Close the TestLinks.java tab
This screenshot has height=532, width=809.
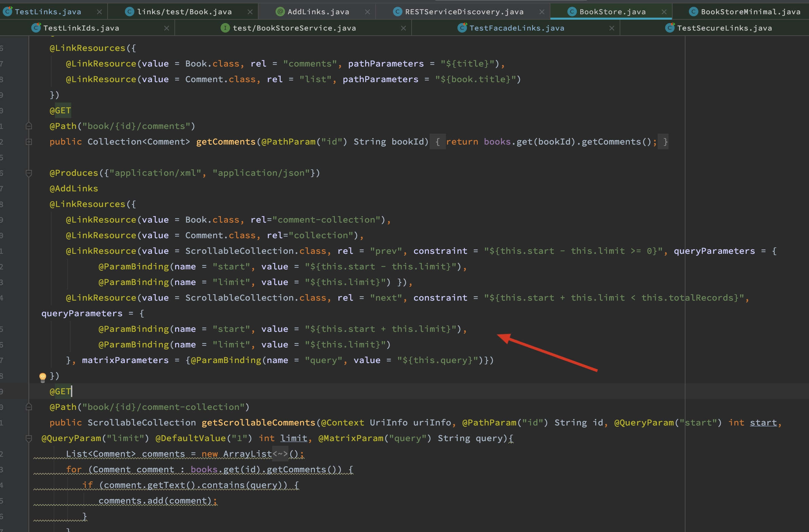pyautogui.click(x=99, y=12)
